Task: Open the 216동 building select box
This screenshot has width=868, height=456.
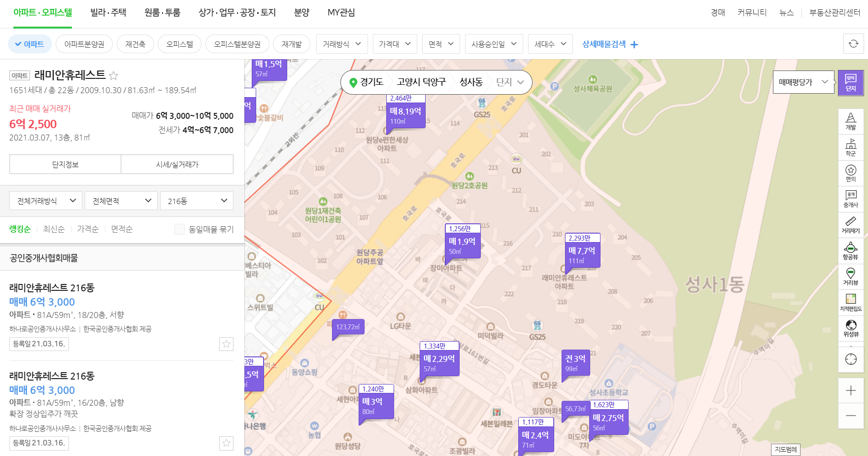Action: pos(197,201)
